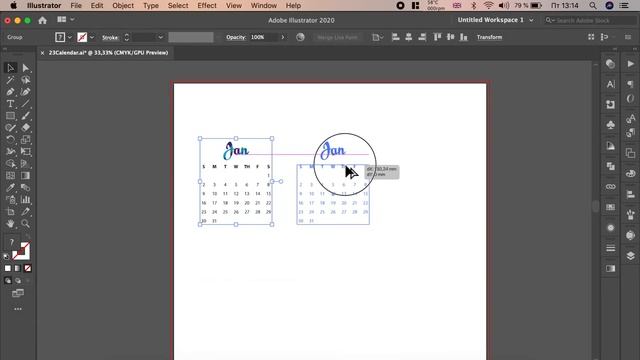Expand the Opacity arrow

click(x=282, y=37)
